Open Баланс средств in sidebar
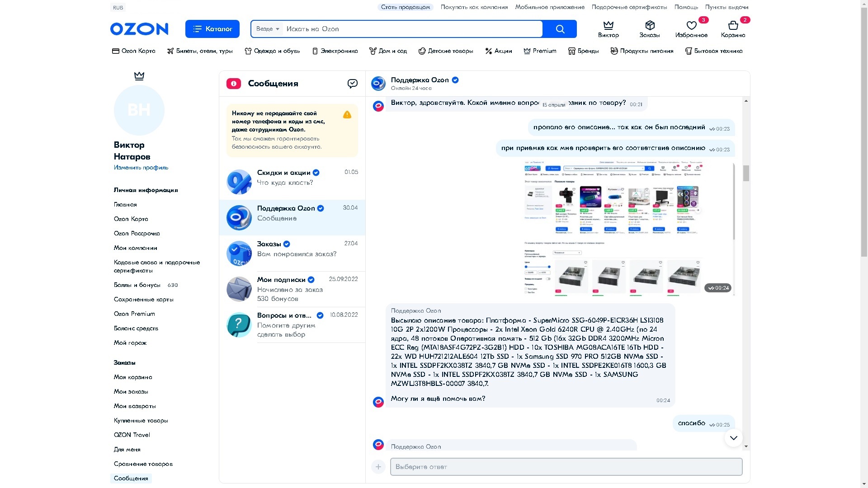The height and width of the screenshot is (488, 868). [x=136, y=328]
